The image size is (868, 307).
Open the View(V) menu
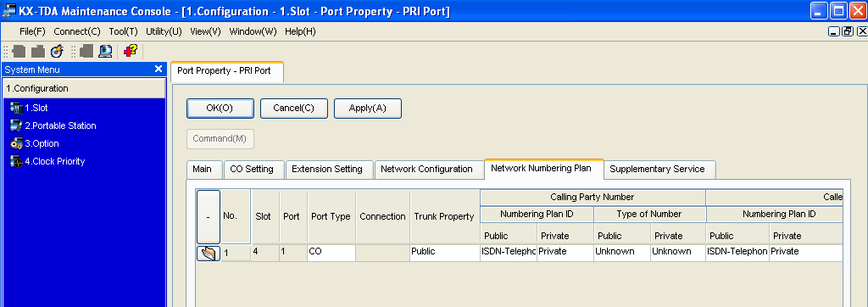pyautogui.click(x=205, y=31)
